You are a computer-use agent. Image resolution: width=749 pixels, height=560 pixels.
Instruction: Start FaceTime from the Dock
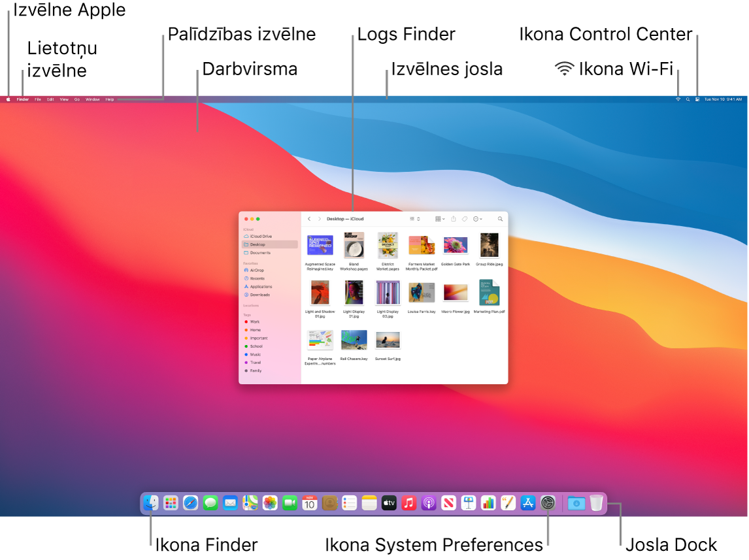pyautogui.click(x=290, y=502)
